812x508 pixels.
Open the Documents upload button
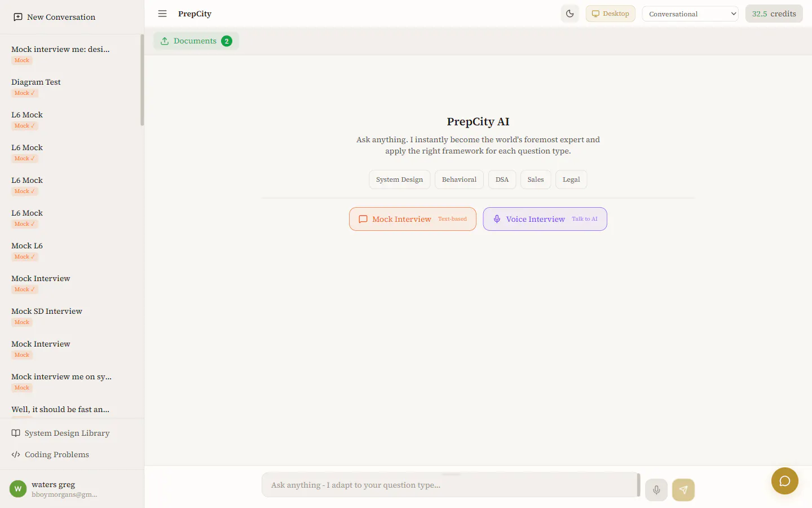[x=196, y=41]
